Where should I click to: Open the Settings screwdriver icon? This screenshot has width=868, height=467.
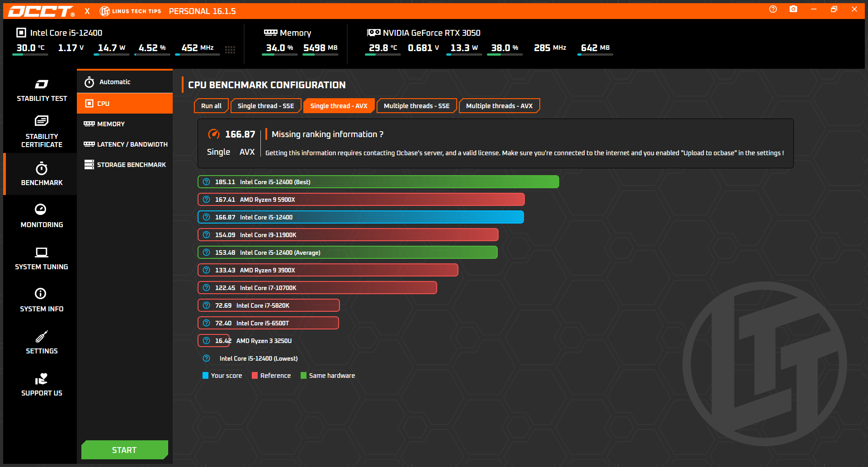tap(42, 336)
